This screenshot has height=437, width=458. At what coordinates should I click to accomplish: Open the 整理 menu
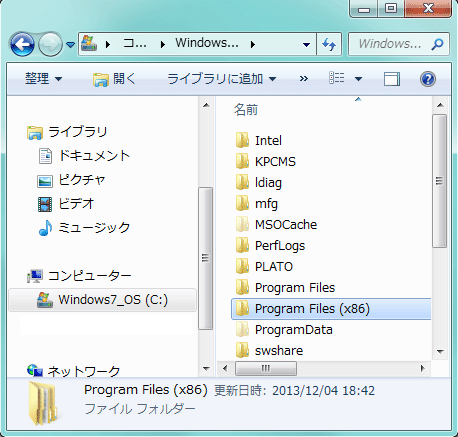coord(44,79)
